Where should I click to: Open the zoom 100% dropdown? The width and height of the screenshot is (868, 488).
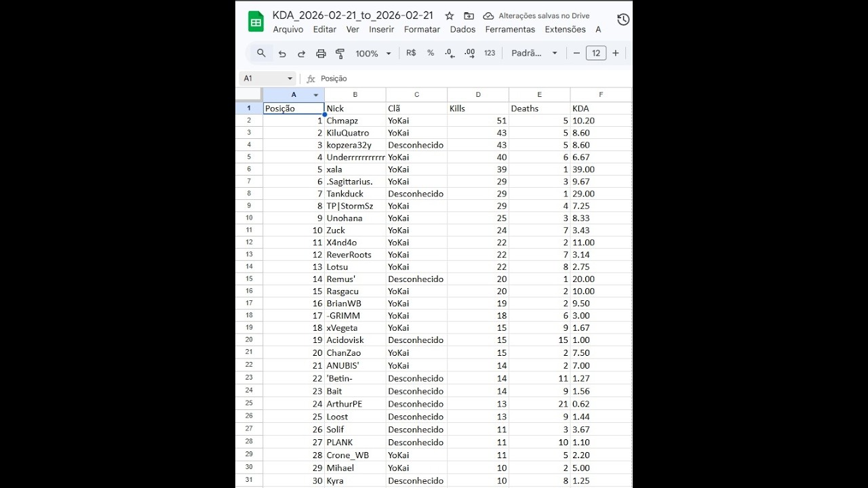click(374, 54)
